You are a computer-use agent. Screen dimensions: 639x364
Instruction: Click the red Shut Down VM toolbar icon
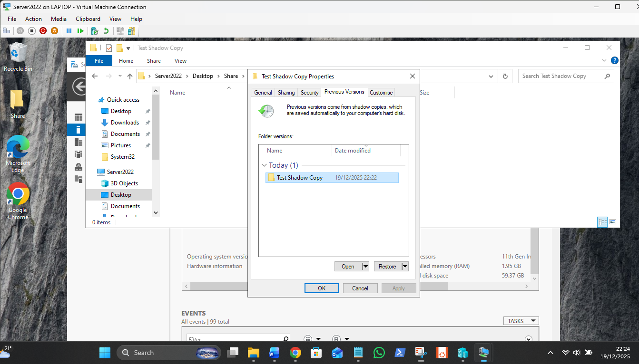(x=43, y=31)
